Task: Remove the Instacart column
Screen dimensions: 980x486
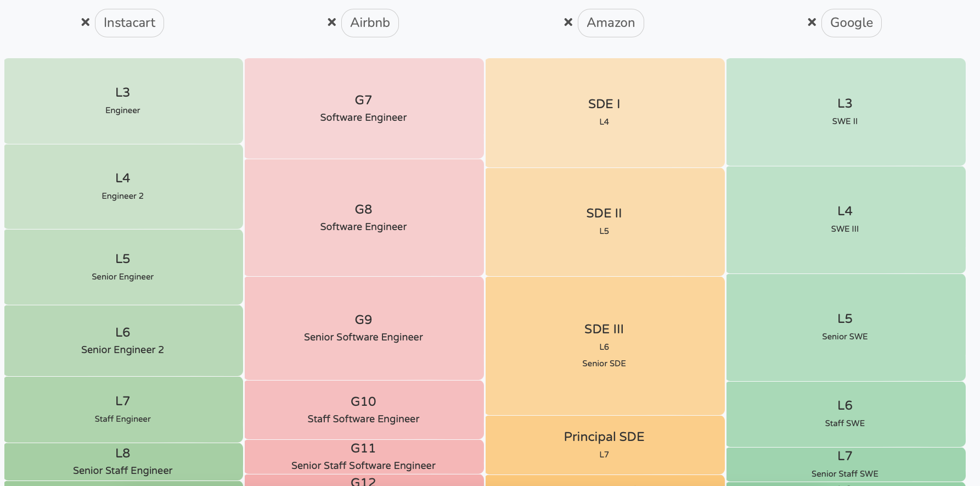Action: pyautogui.click(x=85, y=23)
